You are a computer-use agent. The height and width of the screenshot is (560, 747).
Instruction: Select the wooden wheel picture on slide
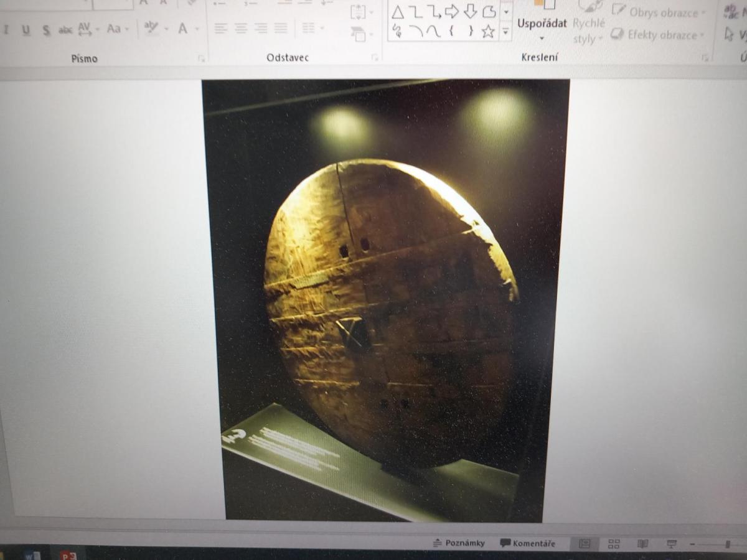coord(386,300)
